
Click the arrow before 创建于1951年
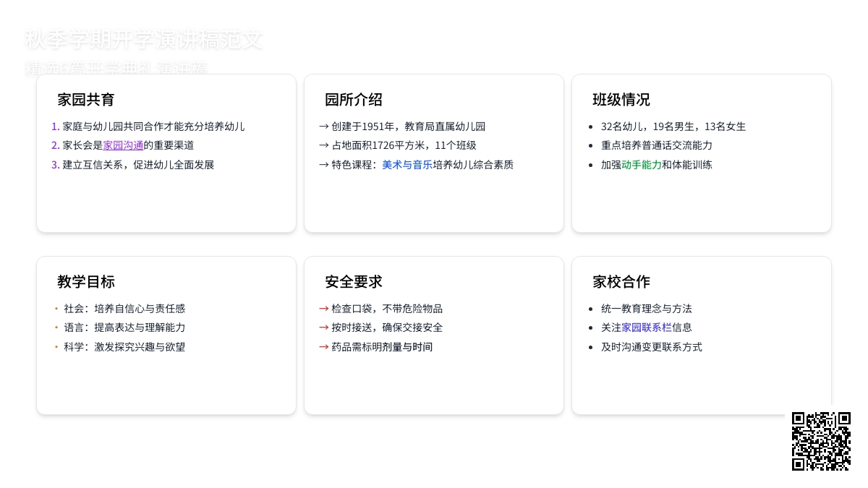323,127
